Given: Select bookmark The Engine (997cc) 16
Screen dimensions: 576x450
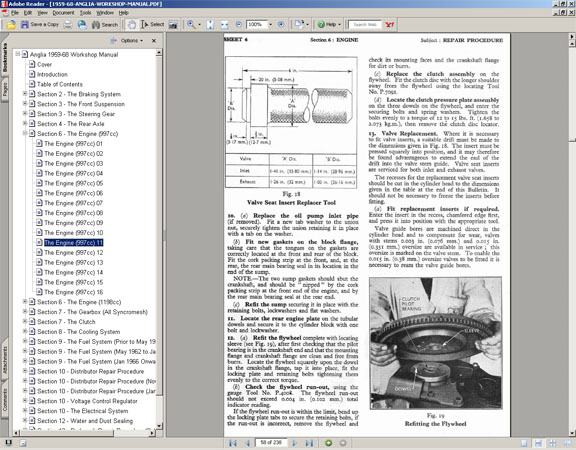Looking at the screenshot, I should point(73,292).
